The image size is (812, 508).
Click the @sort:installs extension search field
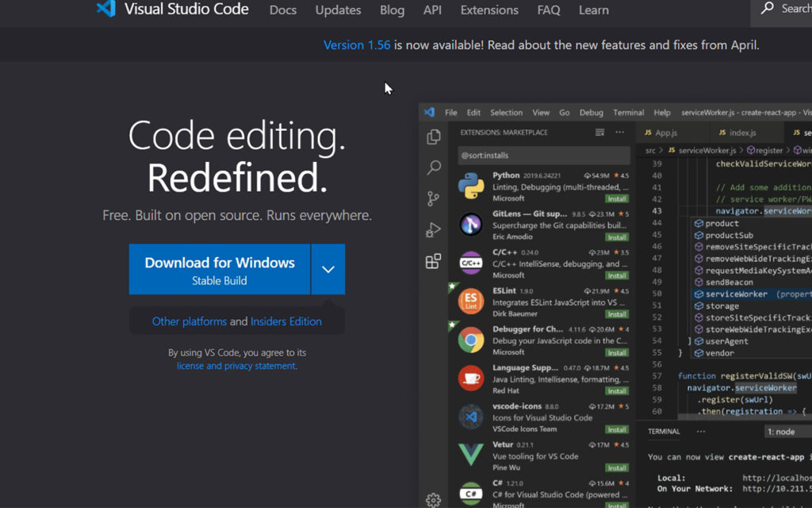[543, 156]
